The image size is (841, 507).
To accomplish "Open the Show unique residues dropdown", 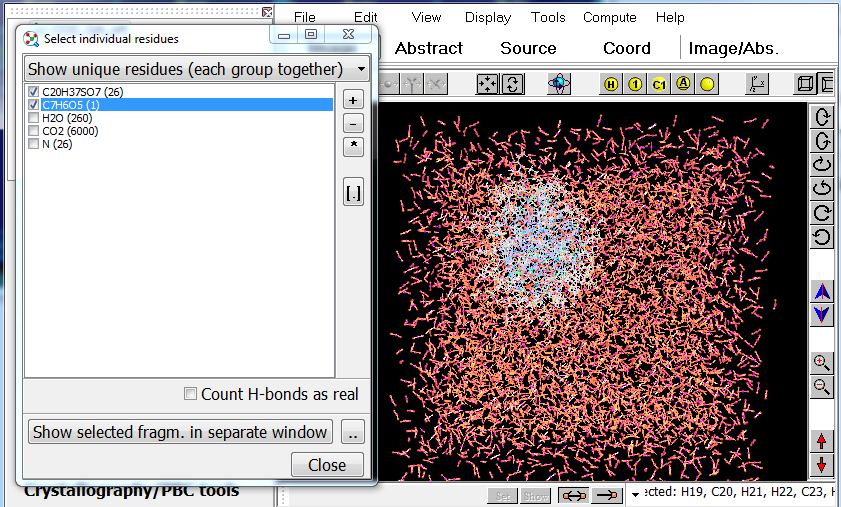I will click(196, 69).
